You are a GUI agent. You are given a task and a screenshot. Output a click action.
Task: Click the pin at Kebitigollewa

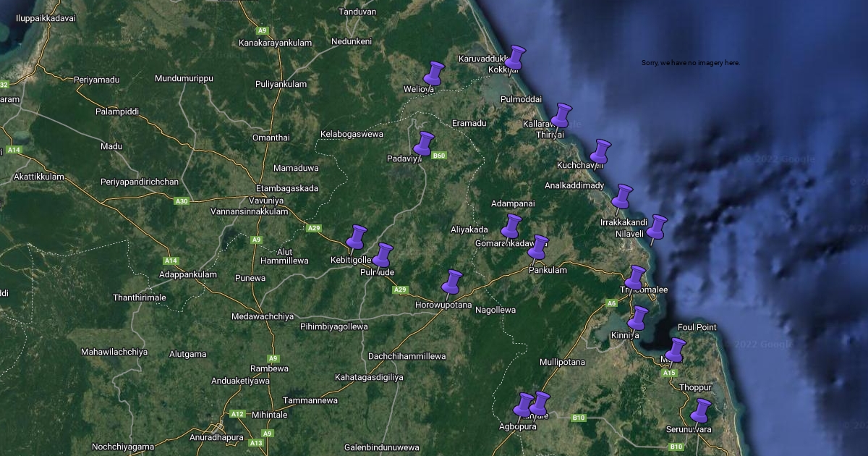click(x=357, y=237)
